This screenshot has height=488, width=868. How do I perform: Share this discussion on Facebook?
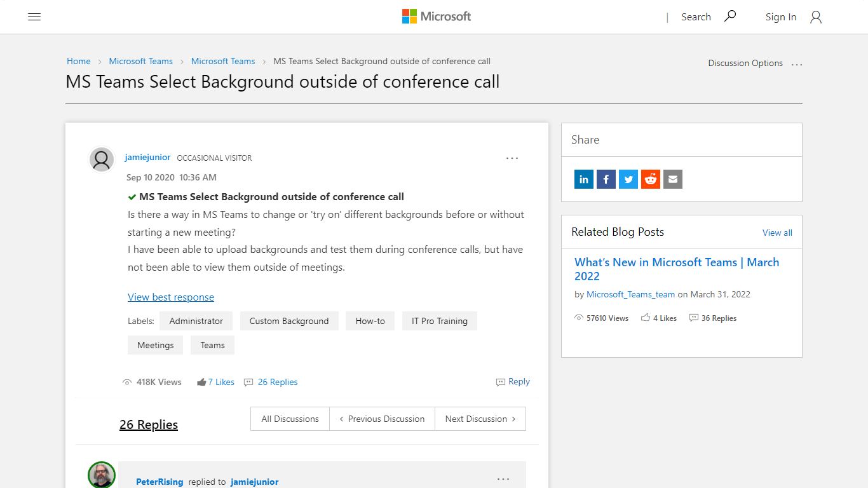606,179
